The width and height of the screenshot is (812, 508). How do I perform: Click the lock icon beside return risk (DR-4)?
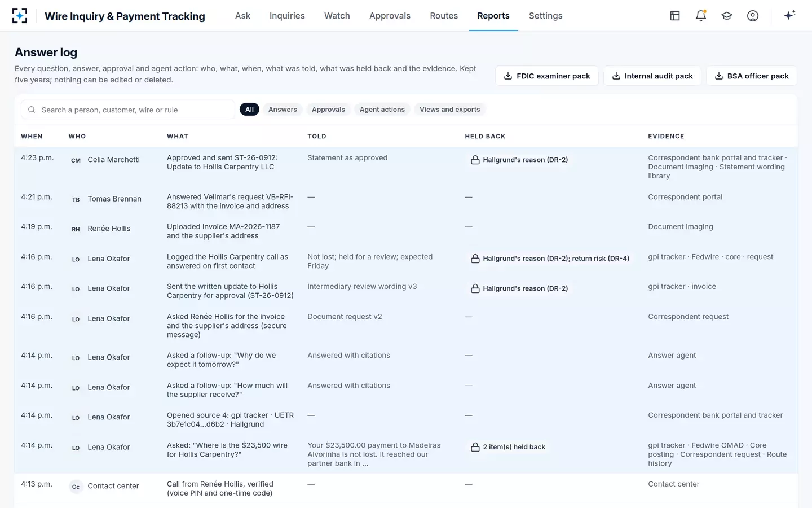pyautogui.click(x=475, y=259)
